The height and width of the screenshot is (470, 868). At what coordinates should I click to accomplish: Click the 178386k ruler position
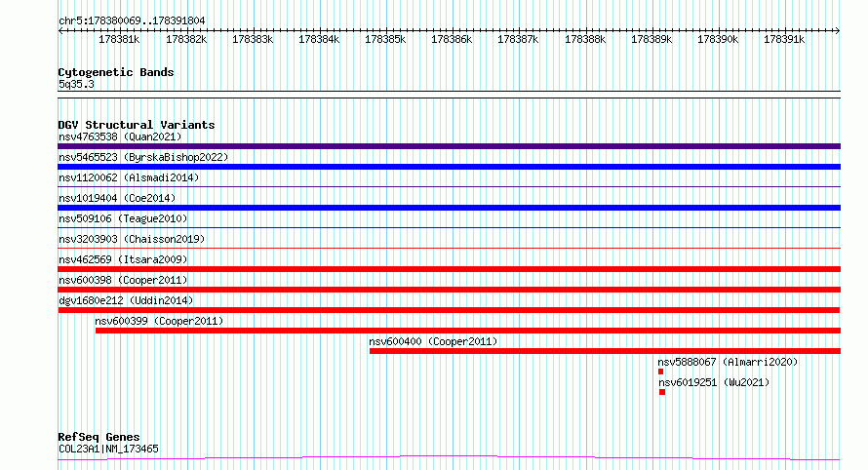pos(452,39)
